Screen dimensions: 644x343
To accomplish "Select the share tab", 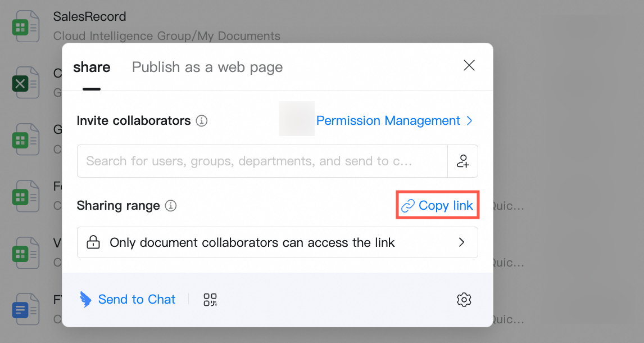I will point(92,67).
